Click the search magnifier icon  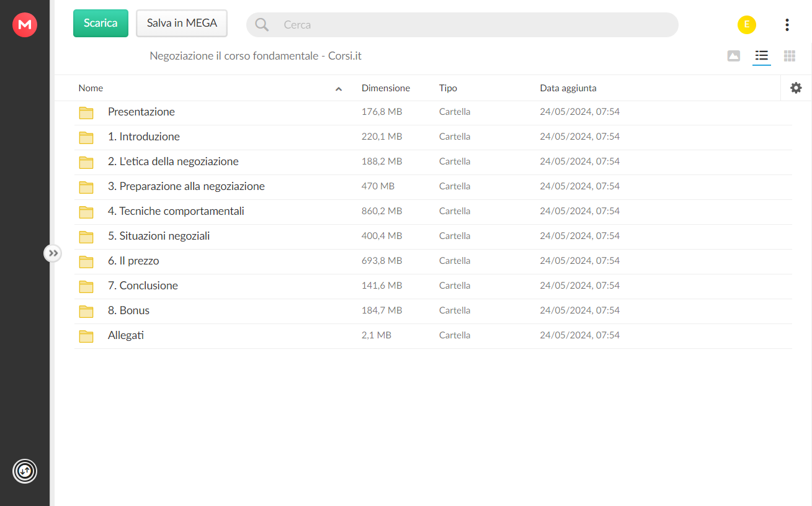262,25
